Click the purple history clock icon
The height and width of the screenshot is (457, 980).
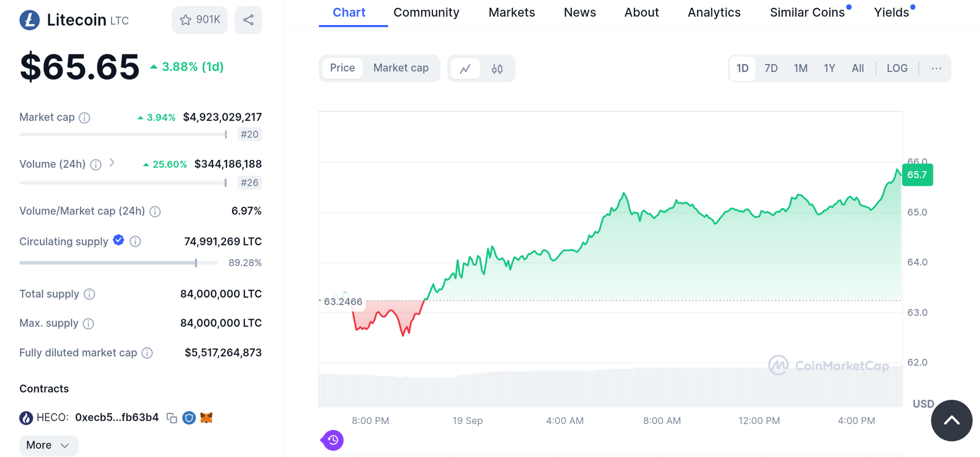coord(333,440)
